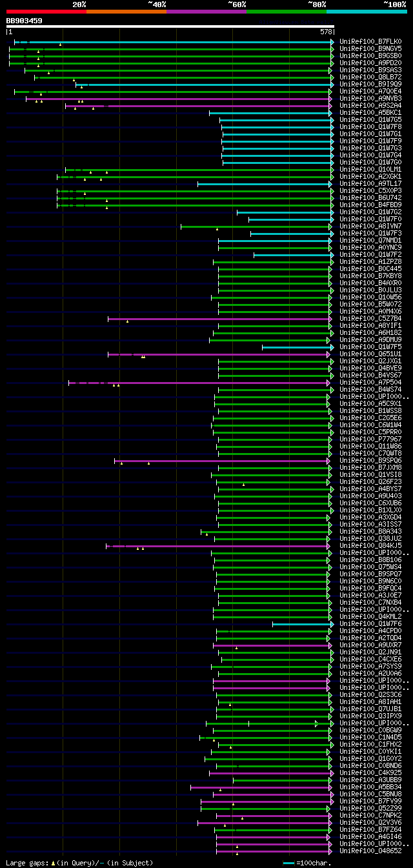Screen dimensions: 413x868
Task: Select the UniRef100_Q52Z99 label
Action: click(x=370, y=809)
